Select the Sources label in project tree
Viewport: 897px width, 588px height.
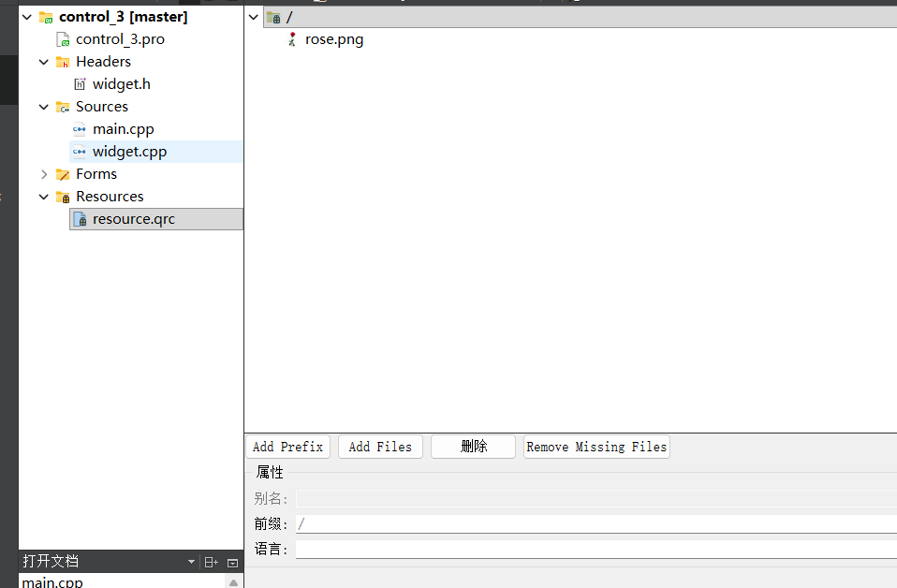click(x=102, y=107)
